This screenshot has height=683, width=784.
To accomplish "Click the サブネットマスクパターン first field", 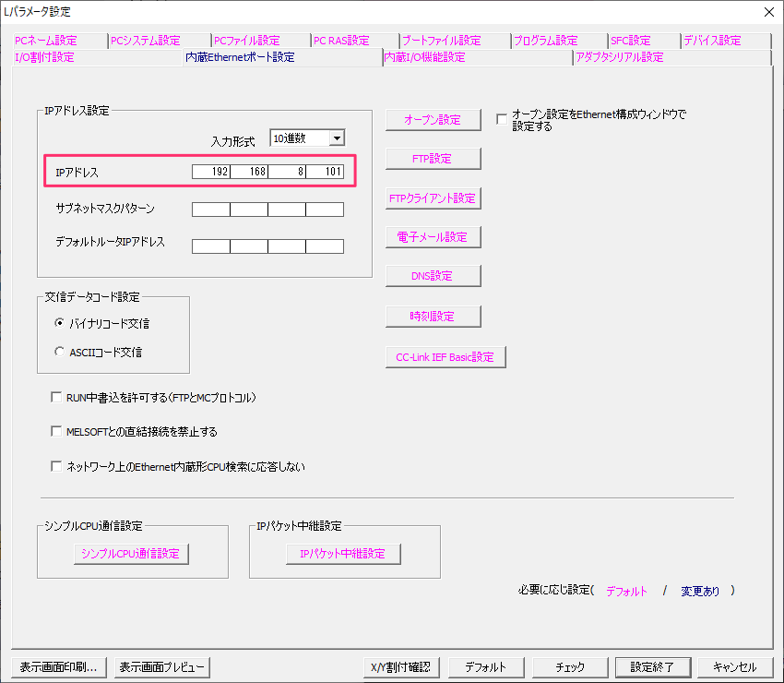I will tap(211, 210).
